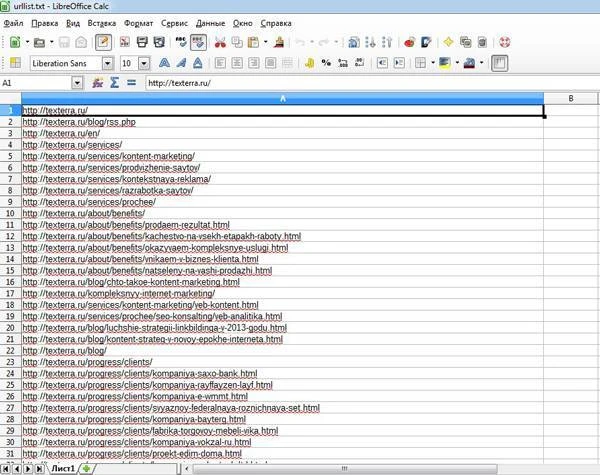Export directly as PDF icon
Image resolution: width=600 pixels, height=475 pixels.
coord(125,42)
